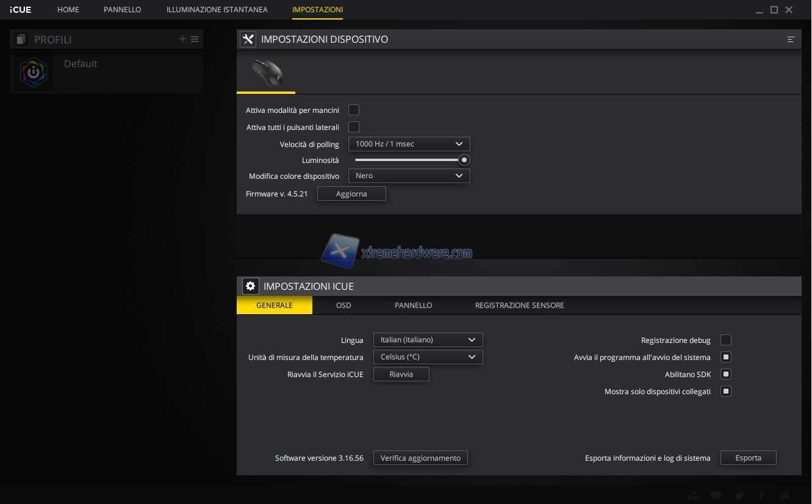Viewport: 812px width, 504px height.
Task: Select the mouse device icon
Action: [267, 72]
